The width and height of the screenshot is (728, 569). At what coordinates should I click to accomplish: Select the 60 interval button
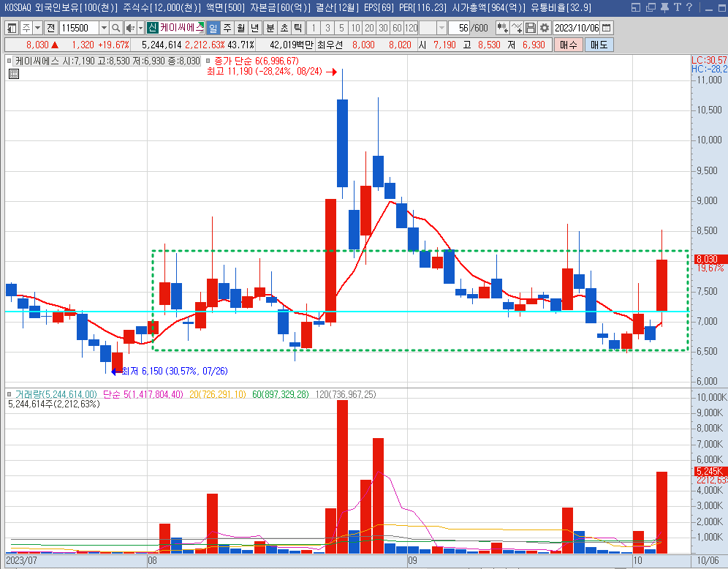(397, 29)
